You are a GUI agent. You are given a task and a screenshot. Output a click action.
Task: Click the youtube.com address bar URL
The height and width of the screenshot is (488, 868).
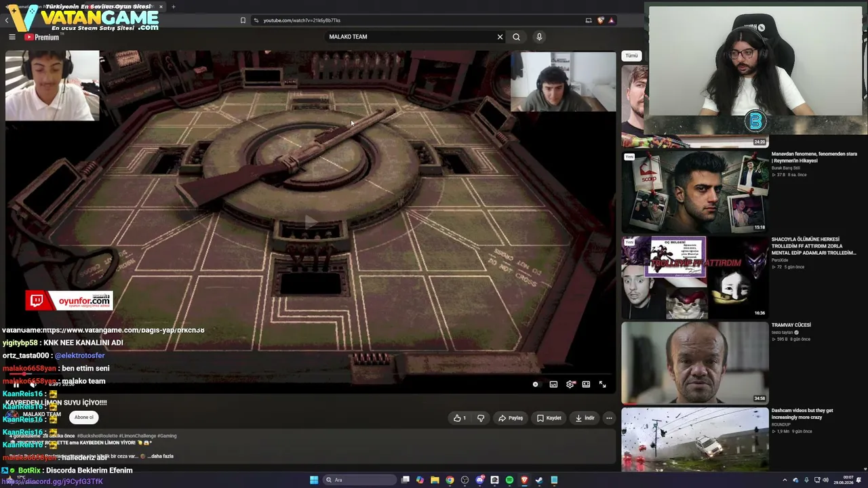click(x=302, y=20)
